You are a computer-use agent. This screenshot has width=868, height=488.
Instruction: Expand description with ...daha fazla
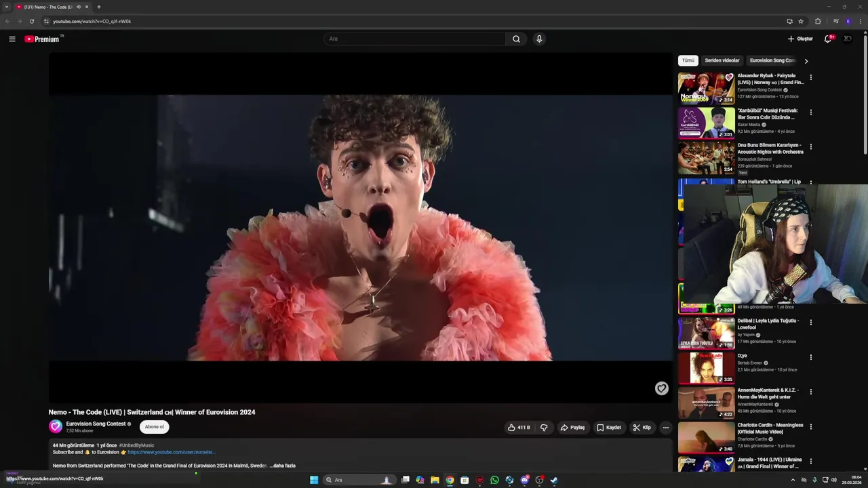[283, 466]
